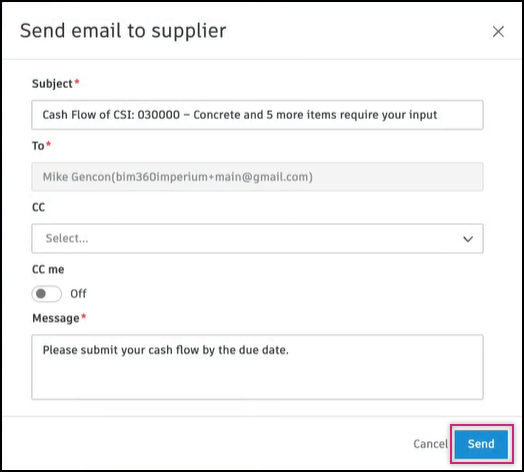
Task: Toggle the CC me switch
Action: click(x=46, y=294)
